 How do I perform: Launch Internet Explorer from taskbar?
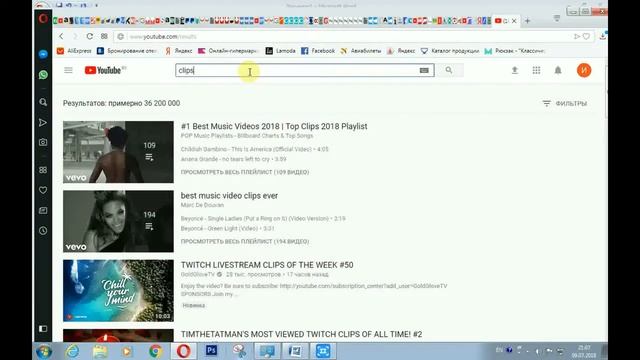point(73,351)
